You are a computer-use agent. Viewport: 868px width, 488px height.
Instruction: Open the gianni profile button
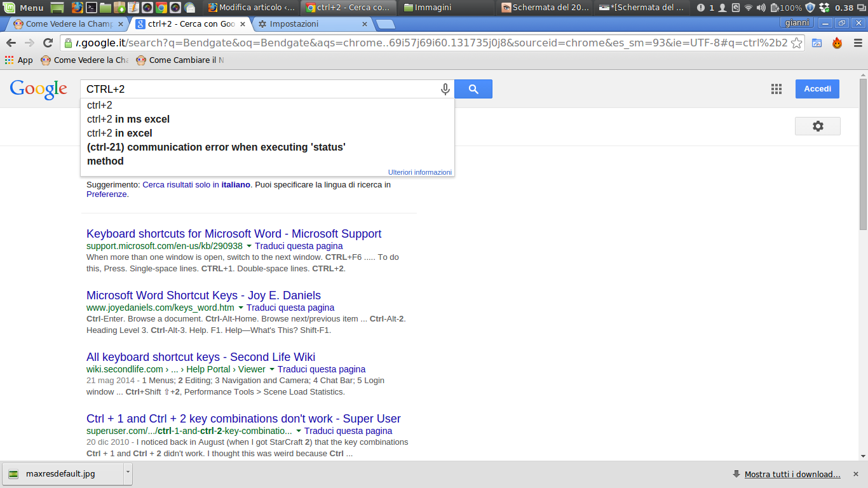pos(797,23)
